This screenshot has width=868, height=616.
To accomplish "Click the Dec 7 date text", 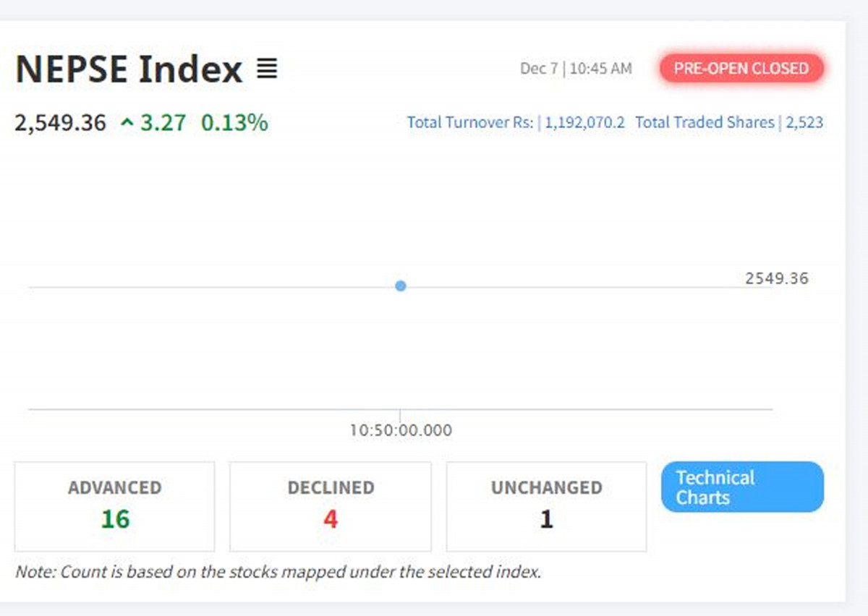I will click(539, 69).
